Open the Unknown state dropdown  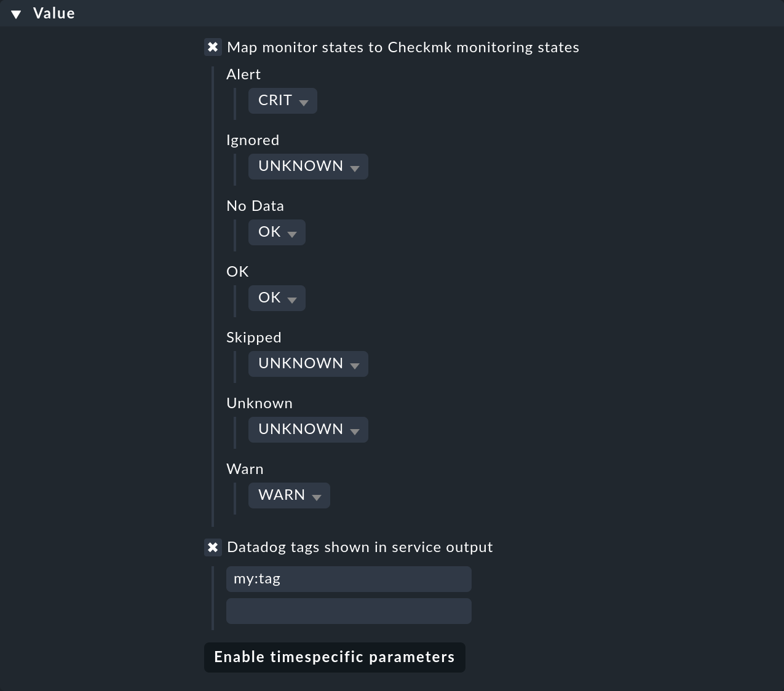[x=307, y=429]
